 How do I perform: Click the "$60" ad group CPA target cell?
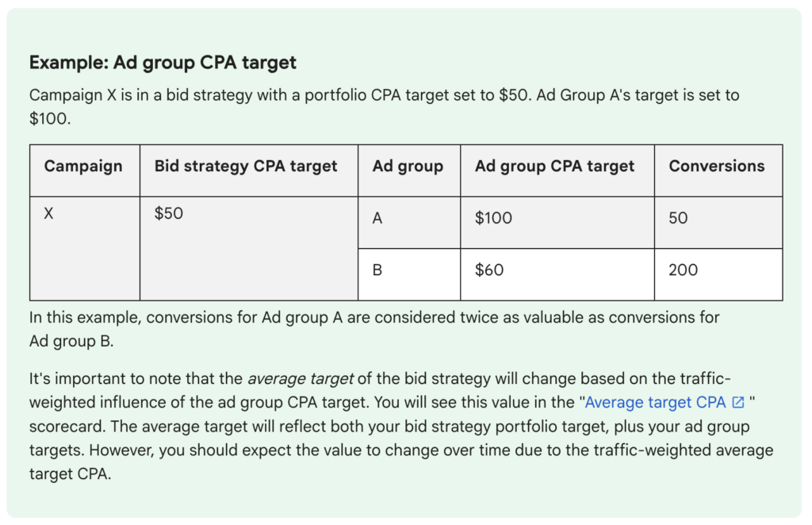pos(488,270)
